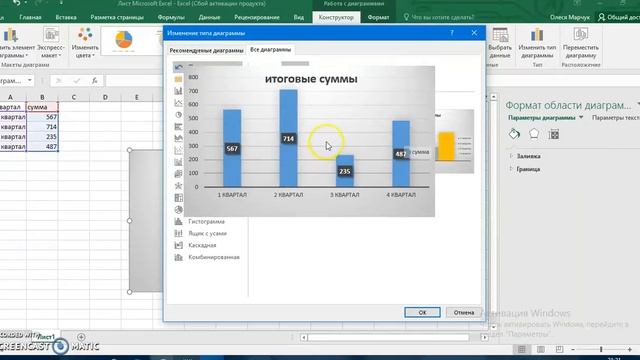Open Главная ribbon tab
Screen dimensions: 640x360
click(30, 17)
